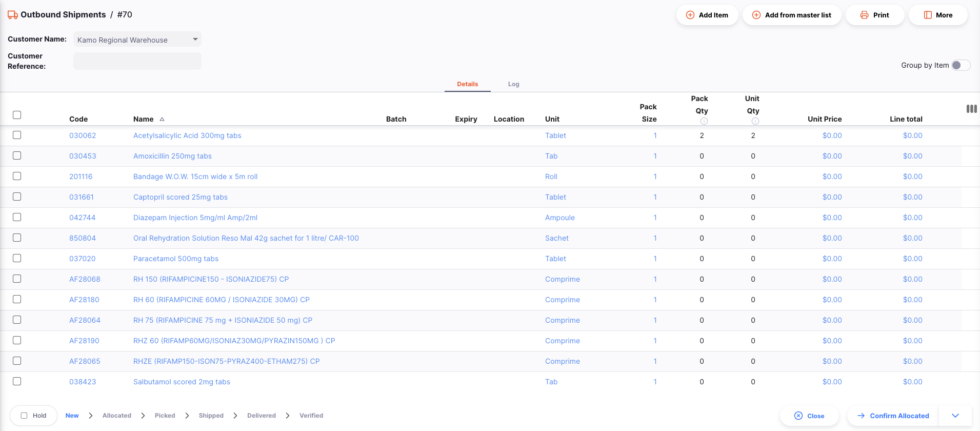Switch to the Log tab
The width and height of the screenshot is (980, 431).
513,84
